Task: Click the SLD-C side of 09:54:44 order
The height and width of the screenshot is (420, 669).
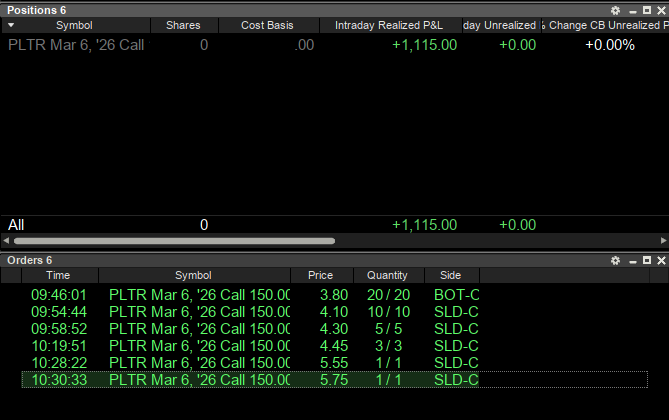Action: 456,312
